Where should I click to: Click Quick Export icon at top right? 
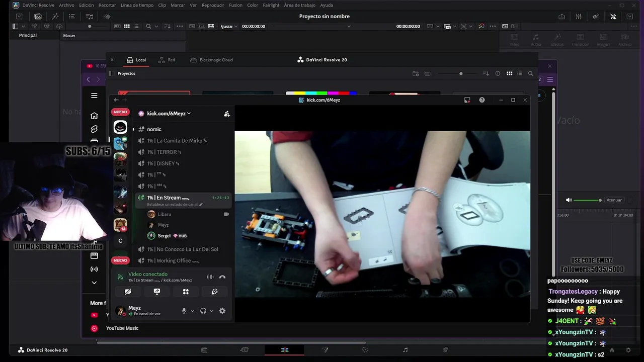561,16
